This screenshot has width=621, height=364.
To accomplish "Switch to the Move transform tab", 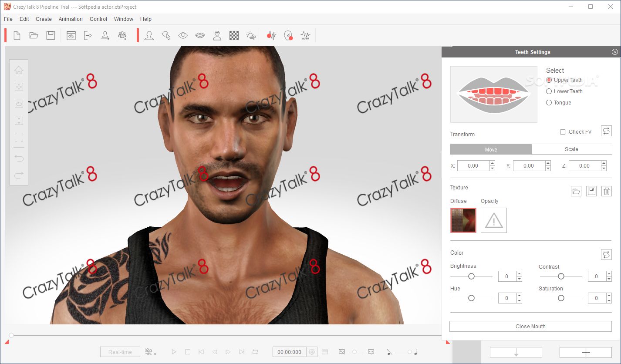I will pyautogui.click(x=491, y=149).
